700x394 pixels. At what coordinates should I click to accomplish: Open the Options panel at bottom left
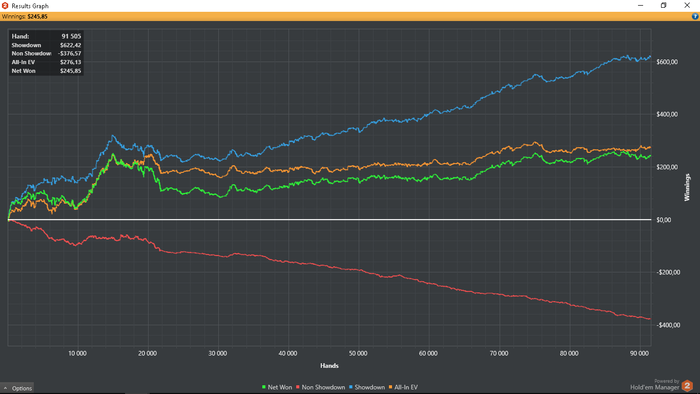[17, 388]
